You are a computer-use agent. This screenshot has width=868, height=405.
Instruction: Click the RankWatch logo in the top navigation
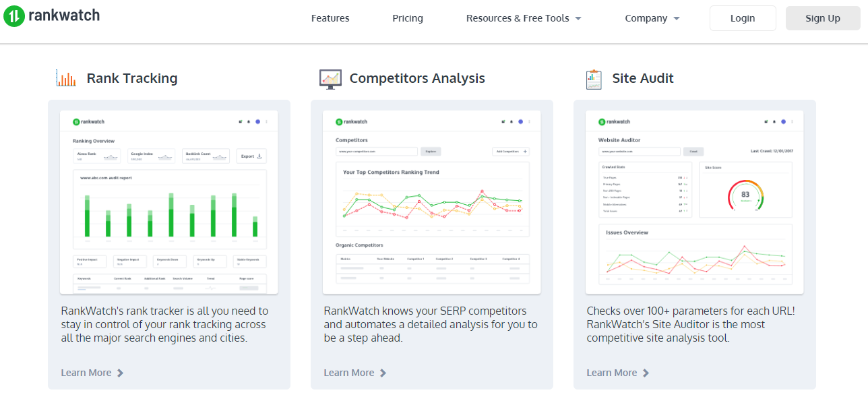click(x=51, y=16)
